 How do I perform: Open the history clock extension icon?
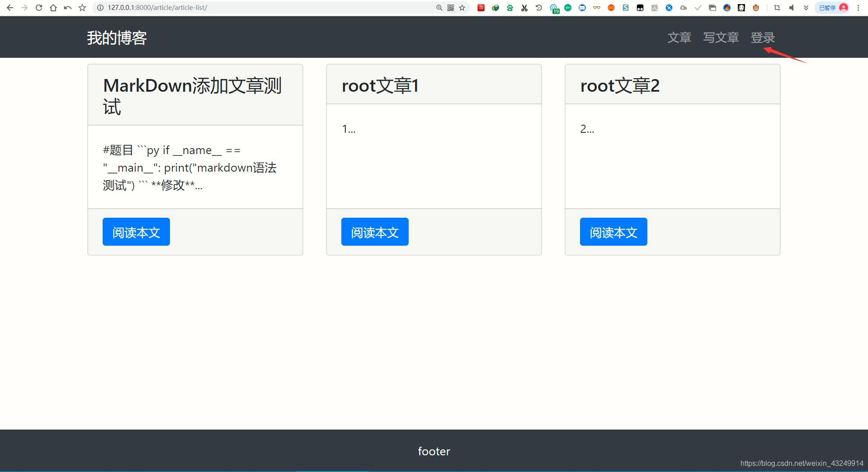coord(539,8)
